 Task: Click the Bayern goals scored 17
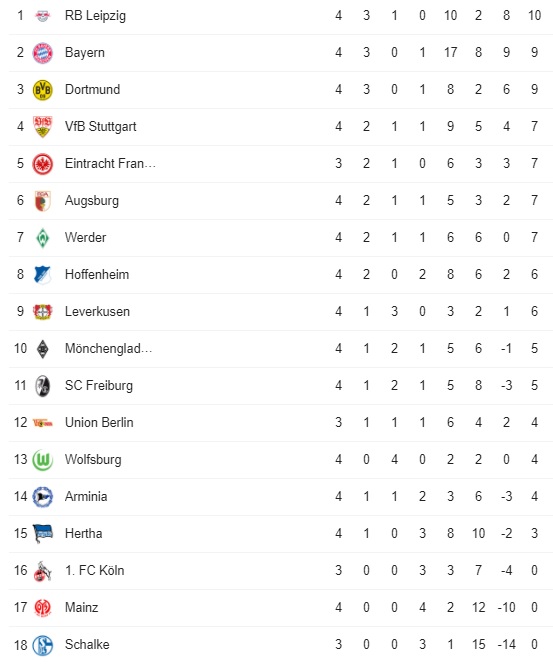(450, 53)
